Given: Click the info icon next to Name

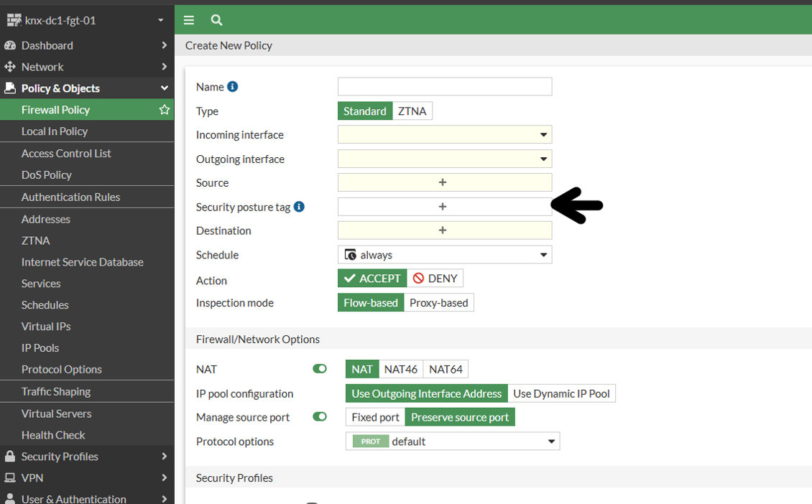Looking at the screenshot, I should (232, 87).
